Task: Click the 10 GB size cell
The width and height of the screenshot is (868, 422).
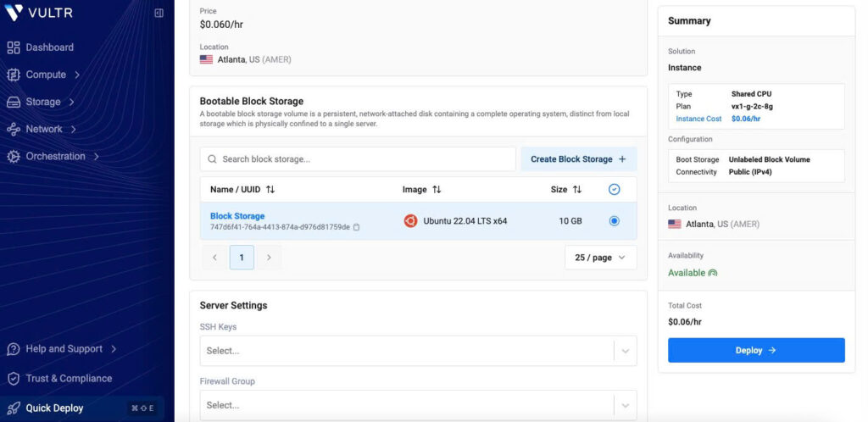Action: click(570, 221)
